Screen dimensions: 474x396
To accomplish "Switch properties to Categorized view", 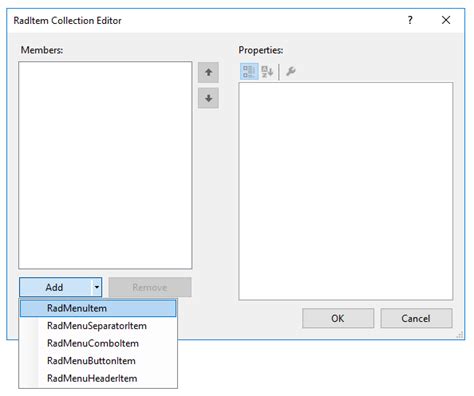I will click(x=249, y=71).
